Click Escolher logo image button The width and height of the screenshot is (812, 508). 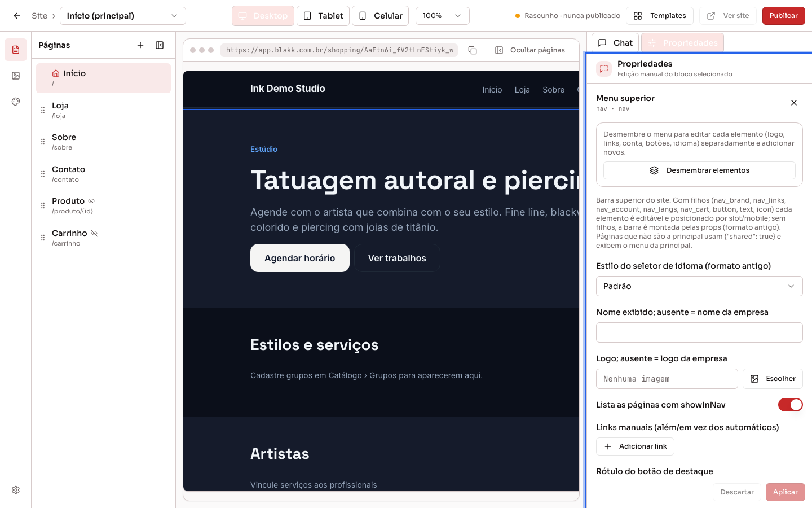pos(773,379)
